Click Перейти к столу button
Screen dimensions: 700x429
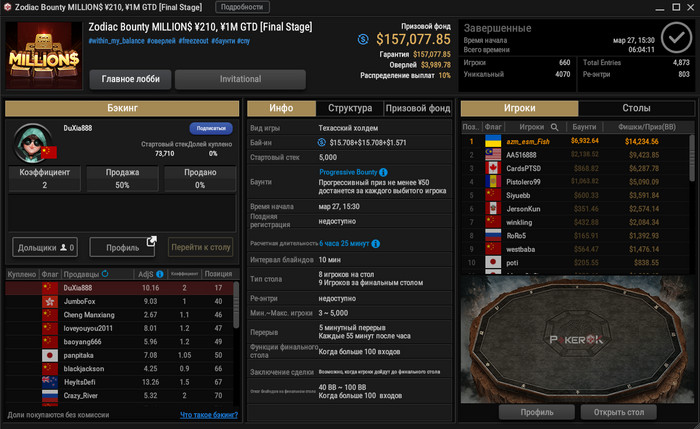[x=200, y=247]
